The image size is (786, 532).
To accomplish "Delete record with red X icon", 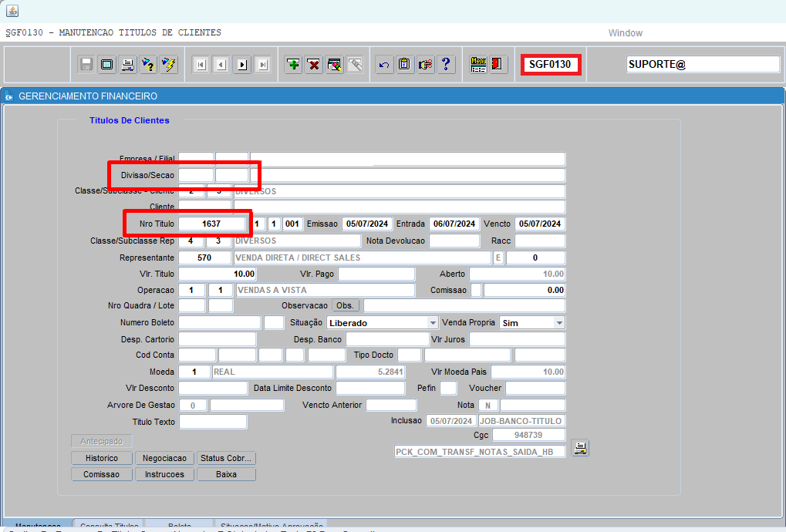I will (x=314, y=65).
